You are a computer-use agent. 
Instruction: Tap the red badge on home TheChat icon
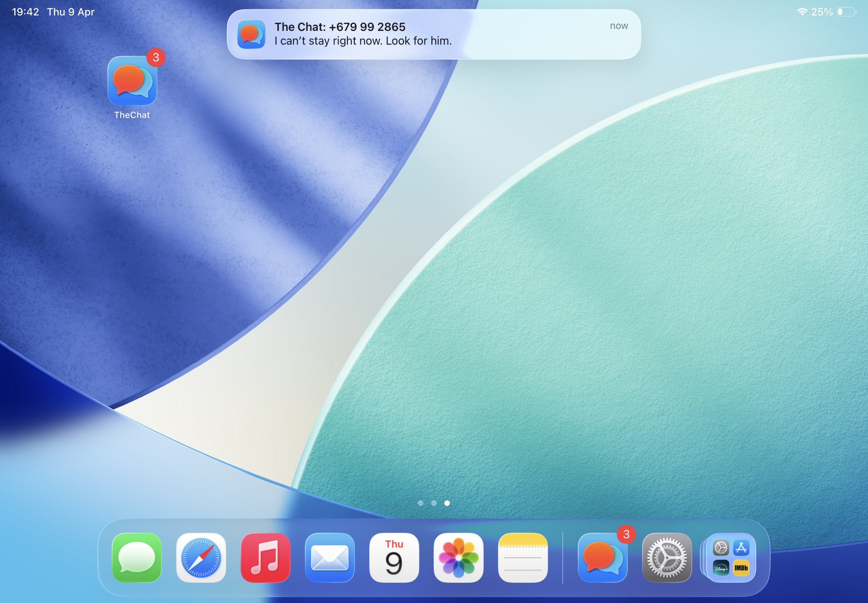(156, 57)
